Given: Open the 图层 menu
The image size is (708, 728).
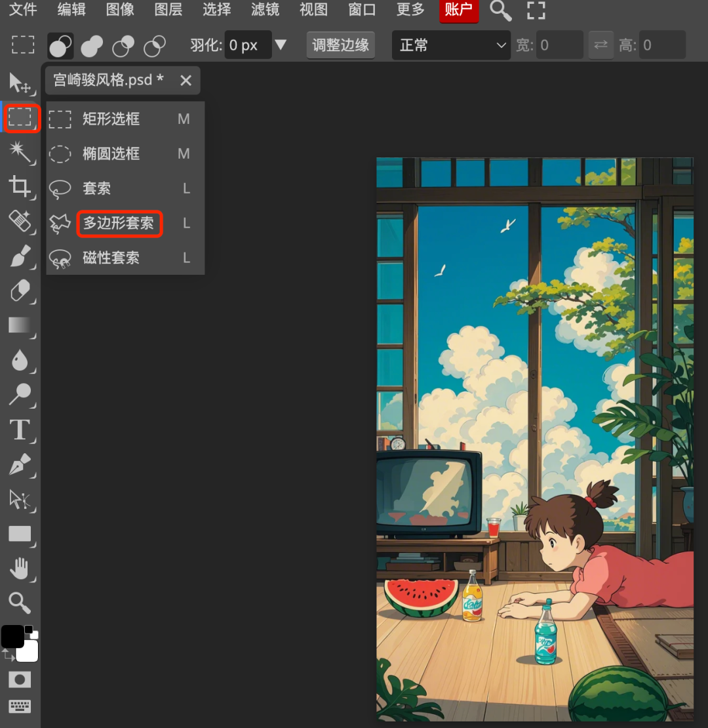Looking at the screenshot, I should (x=168, y=9).
